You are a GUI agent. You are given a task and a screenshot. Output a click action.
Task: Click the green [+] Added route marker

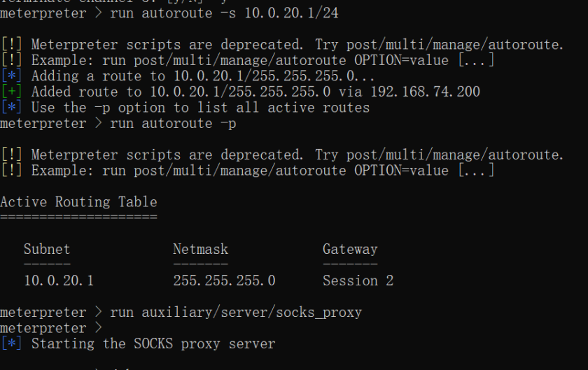12,92
